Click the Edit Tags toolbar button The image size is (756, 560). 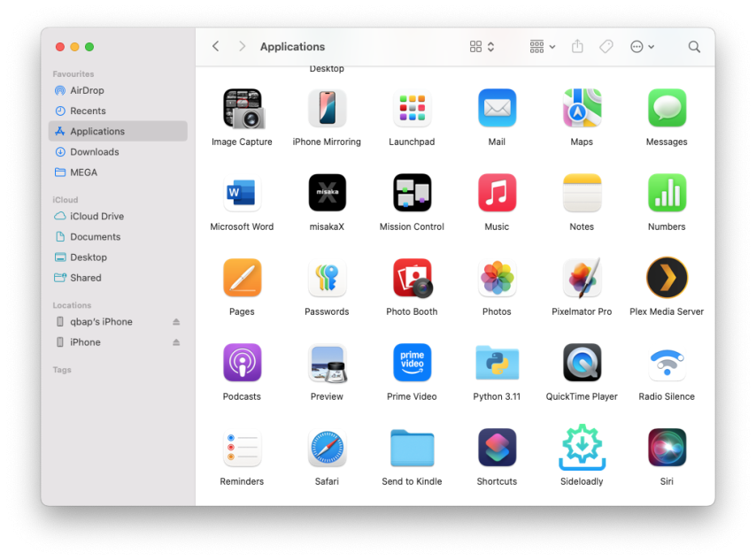606,46
